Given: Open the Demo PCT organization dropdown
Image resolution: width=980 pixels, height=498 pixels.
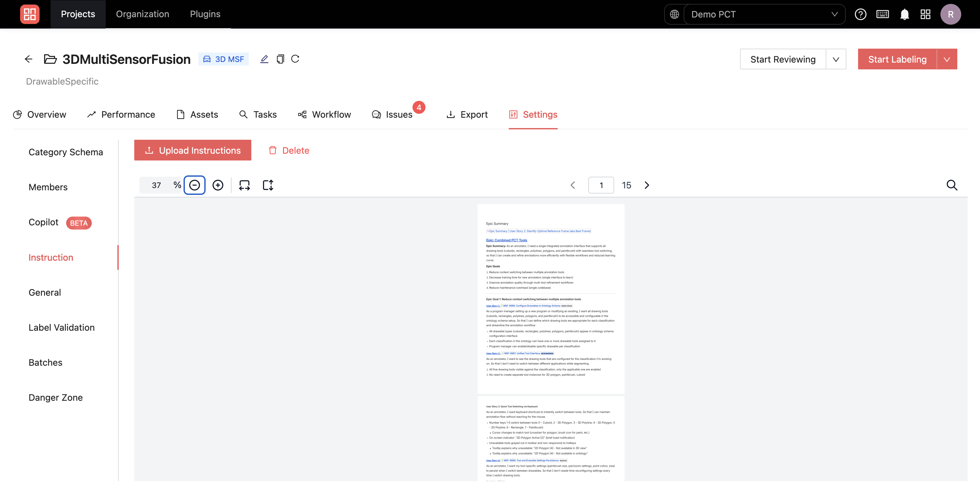Looking at the screenshot, I should [764, 15].
